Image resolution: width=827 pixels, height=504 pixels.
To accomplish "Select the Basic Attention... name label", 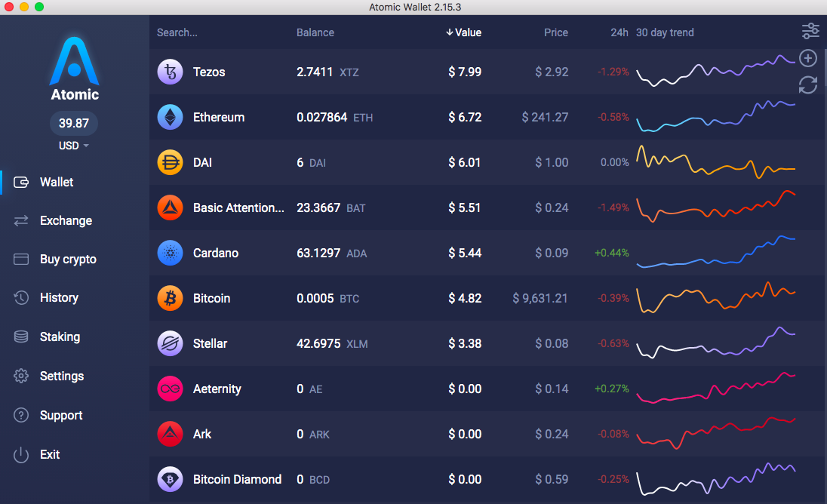I will 238,208.
